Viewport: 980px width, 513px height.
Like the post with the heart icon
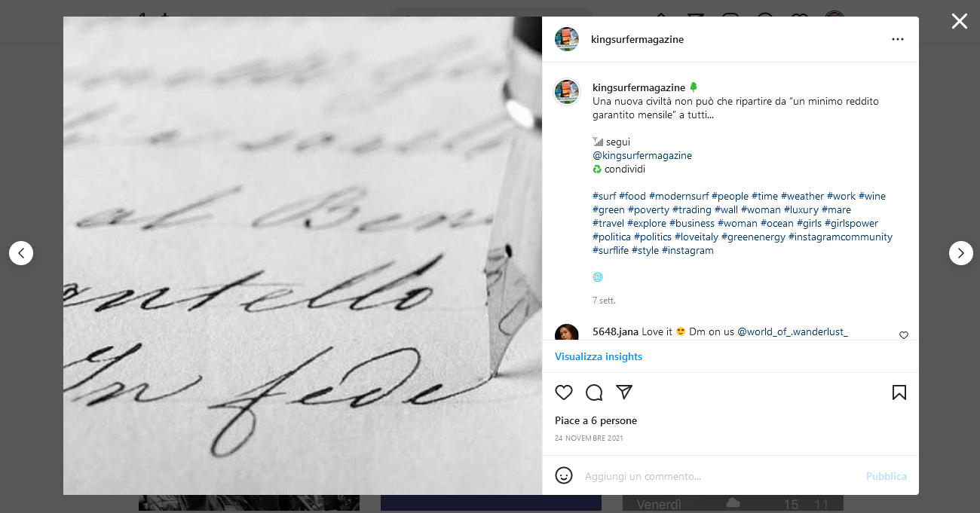click(x=564, y=392)
